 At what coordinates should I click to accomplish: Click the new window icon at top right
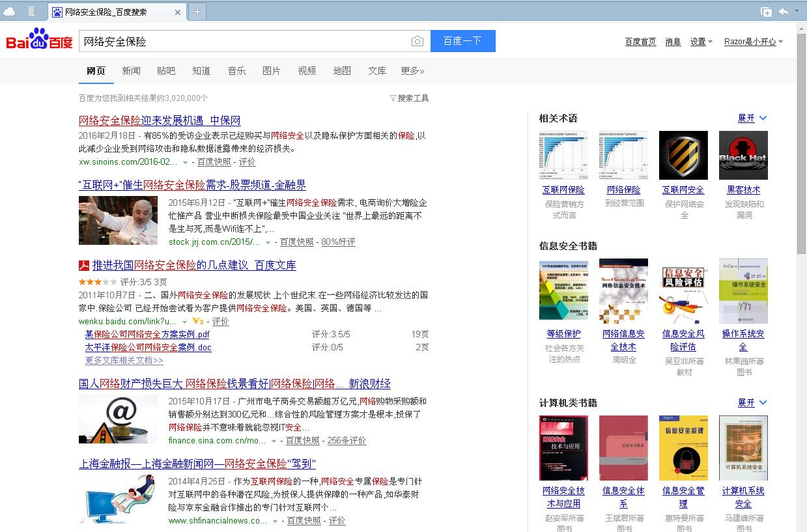766,12
